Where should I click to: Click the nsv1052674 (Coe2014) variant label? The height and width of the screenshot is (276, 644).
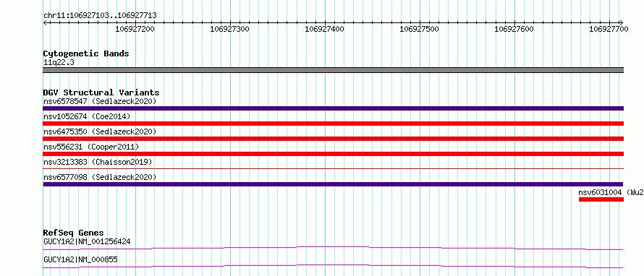(x=87, y=116)
